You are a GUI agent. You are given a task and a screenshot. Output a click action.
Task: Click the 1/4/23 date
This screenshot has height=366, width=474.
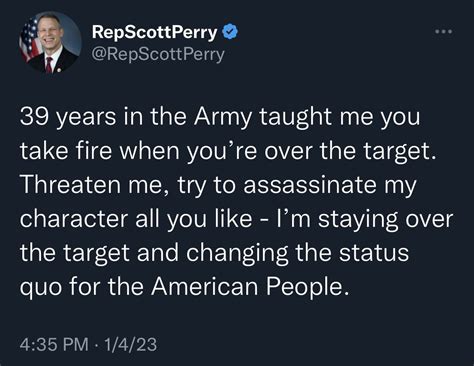[130, 344]
